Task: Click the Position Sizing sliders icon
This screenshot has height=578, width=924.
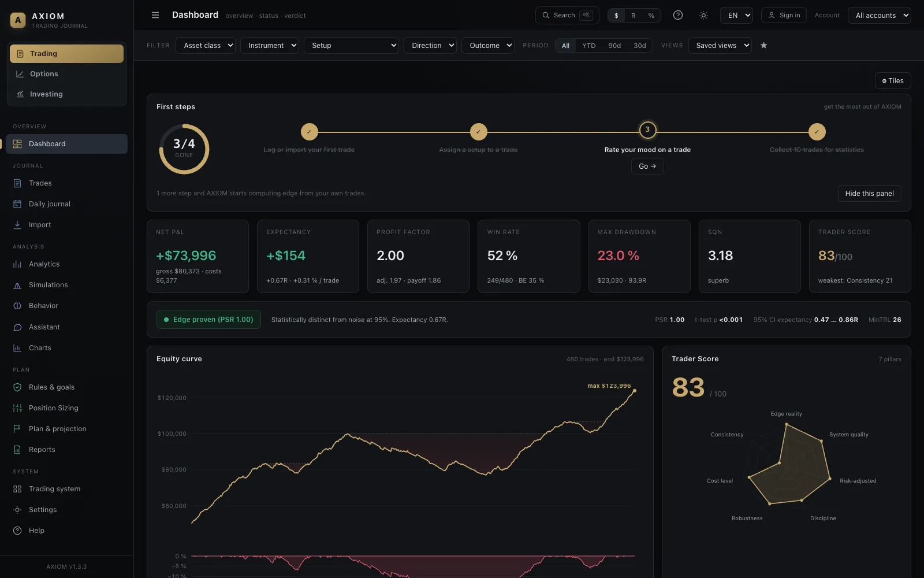Action: (x=17, y=408)
